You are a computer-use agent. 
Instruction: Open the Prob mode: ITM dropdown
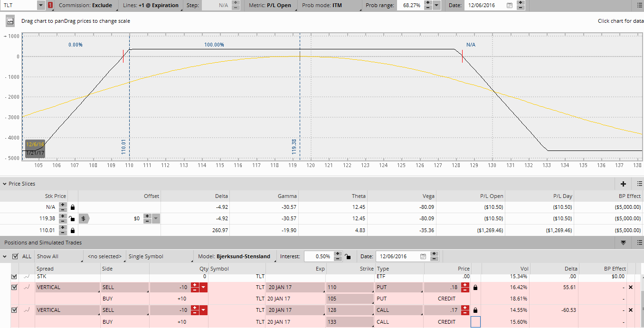click(330, 5)
